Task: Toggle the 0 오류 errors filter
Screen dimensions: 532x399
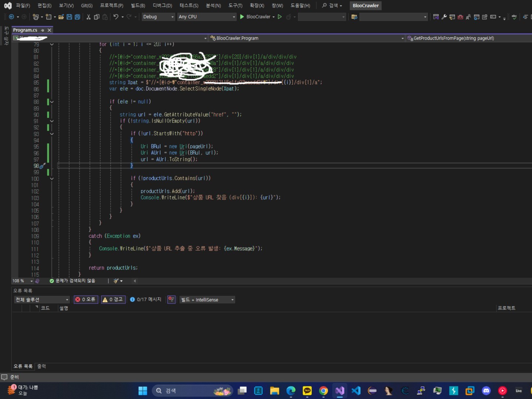Action: click(x=86, y=299)
